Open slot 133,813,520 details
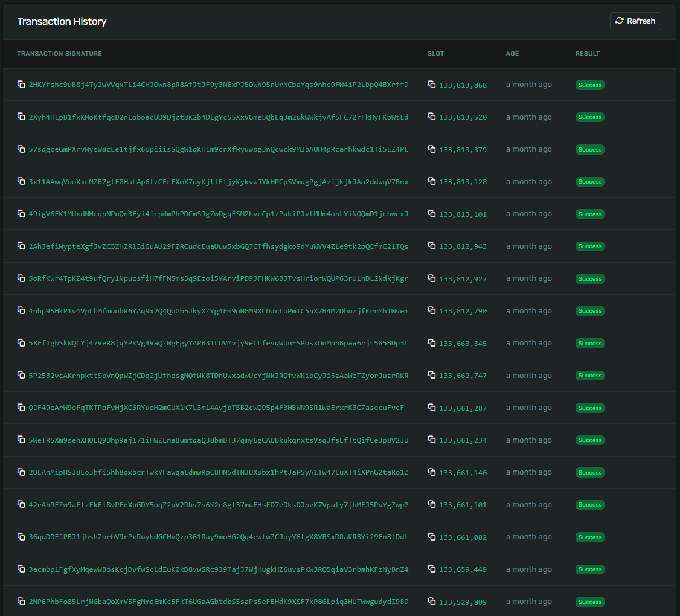Image resolution: width=680 pixels, height=616 pixels. [x=463, y=117]
